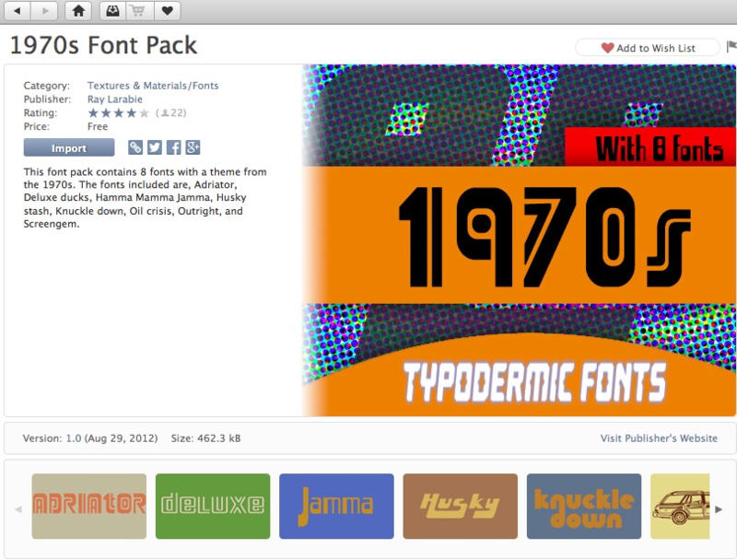This screenshot has height=560, width=737.
Task: Go forward with the right arrow button
Action: [44, 10]
